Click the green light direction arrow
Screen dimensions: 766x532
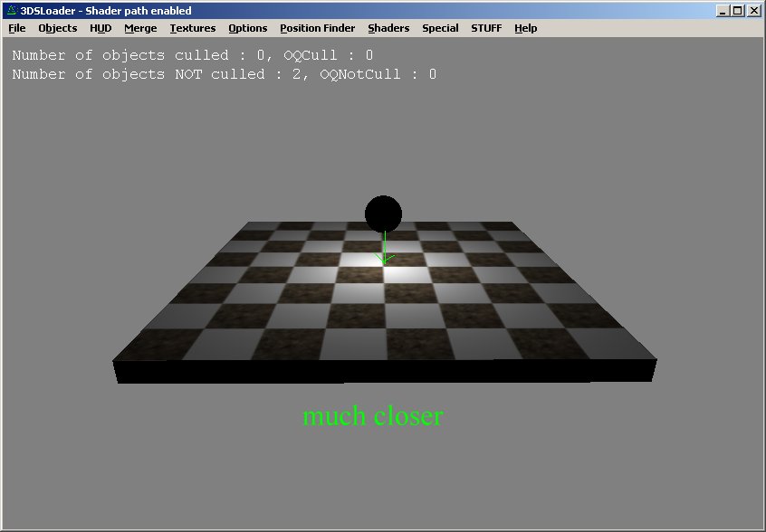(385, 248)
